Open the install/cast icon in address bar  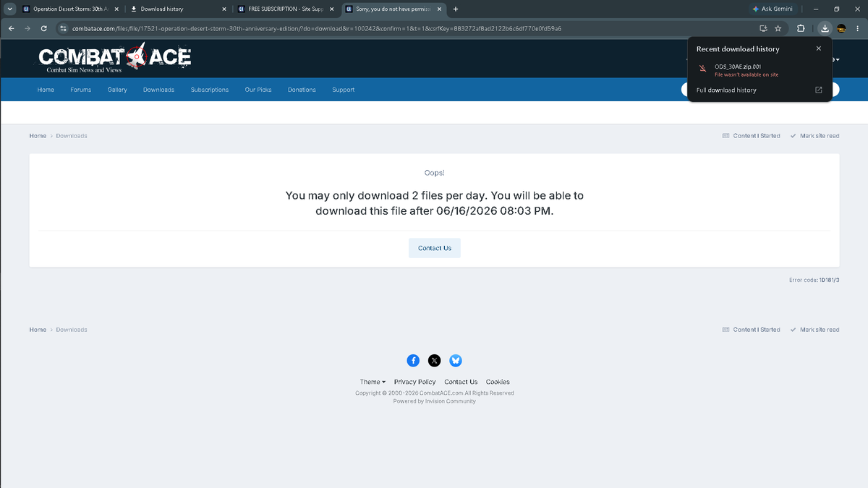click(763, 28)
